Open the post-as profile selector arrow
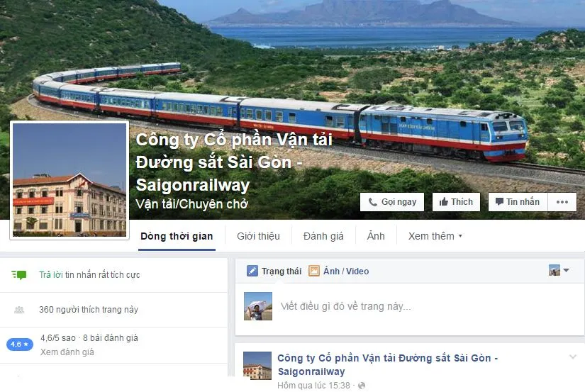Viewport: 585px width, 392px height. point(567,270)
